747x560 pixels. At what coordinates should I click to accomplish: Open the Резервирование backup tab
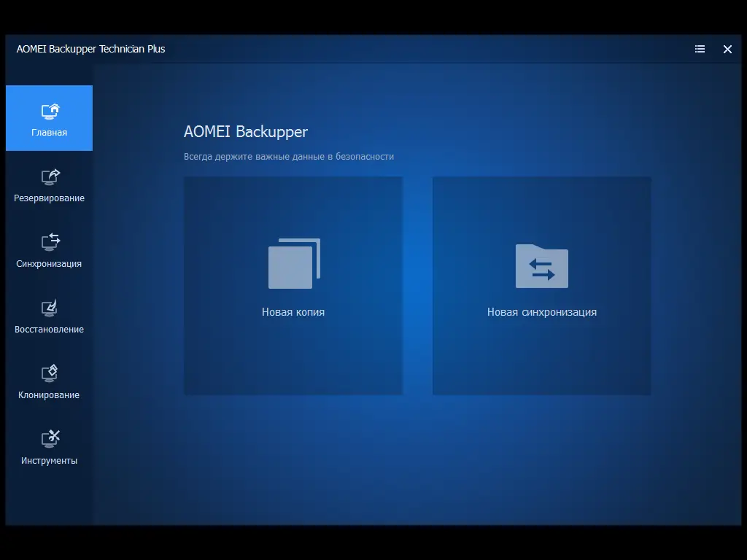tap(49, 186)
